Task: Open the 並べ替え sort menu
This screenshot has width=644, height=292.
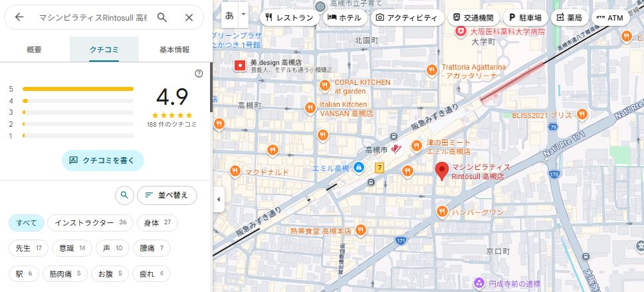Action: (x=167, y=195)
